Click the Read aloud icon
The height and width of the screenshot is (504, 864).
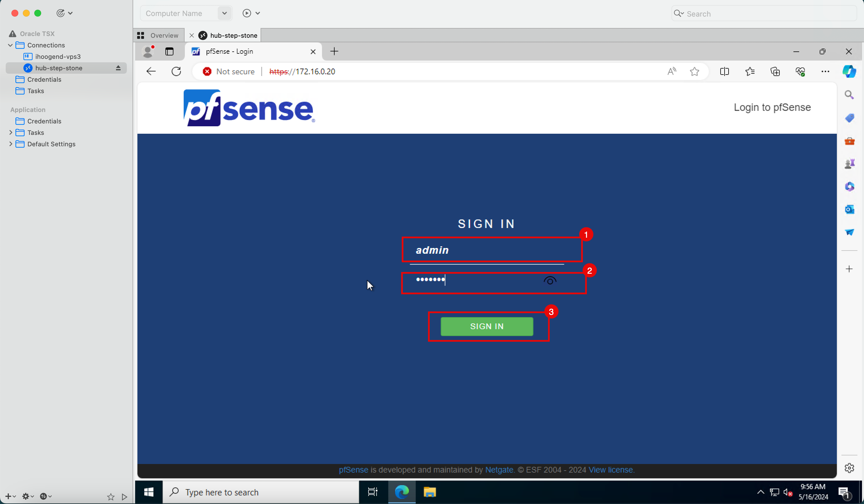pos(672,71)
